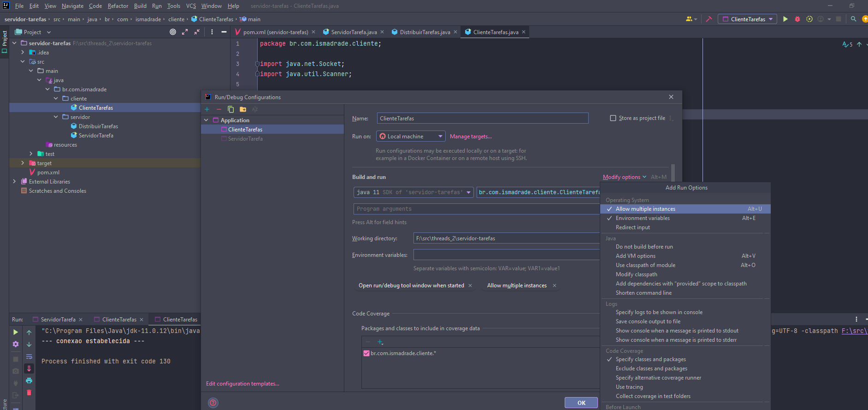Hide the Project panel with the minus icon
The height and width of the screenshot is (410, 868).
224,32
